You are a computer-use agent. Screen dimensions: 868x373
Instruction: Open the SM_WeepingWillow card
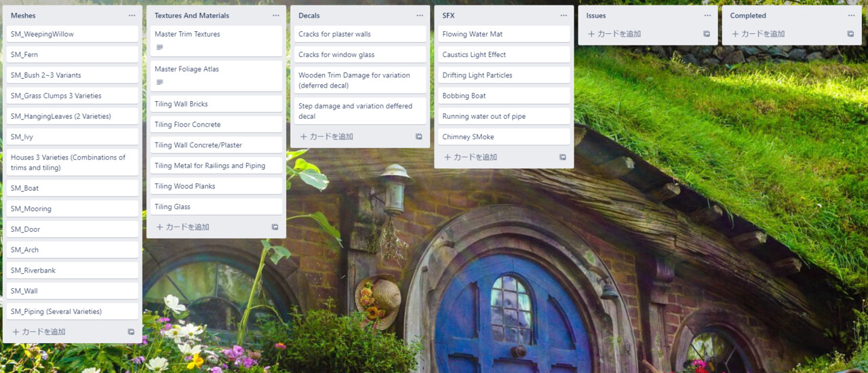coord(73,34)
